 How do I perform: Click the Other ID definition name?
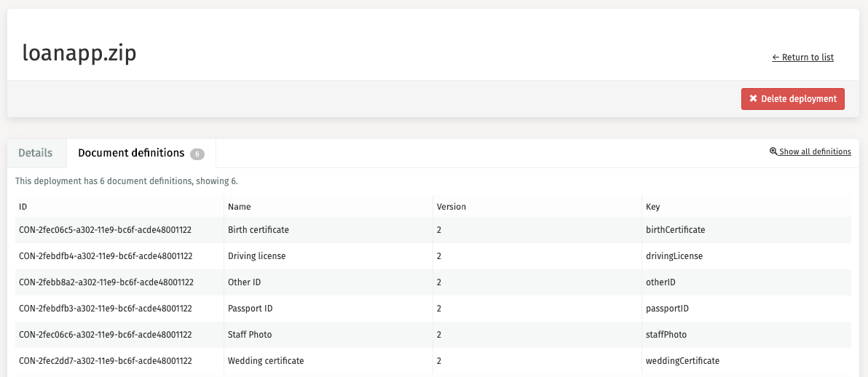pos(244,282)
